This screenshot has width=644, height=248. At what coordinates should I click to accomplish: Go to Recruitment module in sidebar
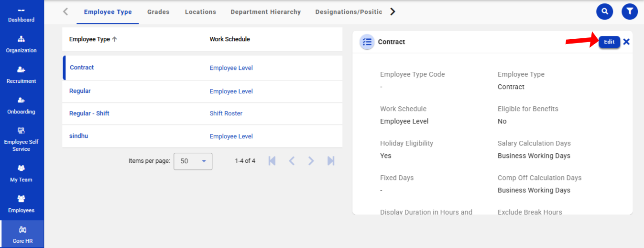pyautogui.click(x=22, y=75)
